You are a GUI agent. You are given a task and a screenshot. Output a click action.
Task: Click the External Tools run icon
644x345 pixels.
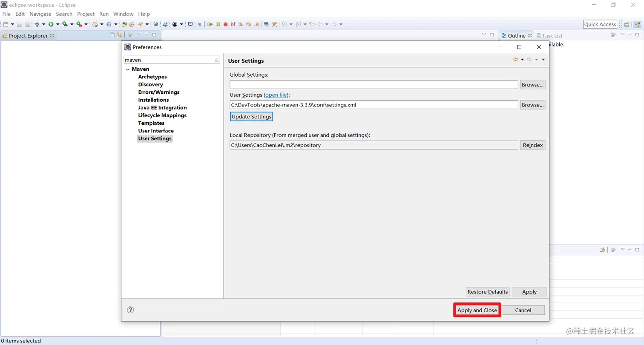[x=79, y=24]
